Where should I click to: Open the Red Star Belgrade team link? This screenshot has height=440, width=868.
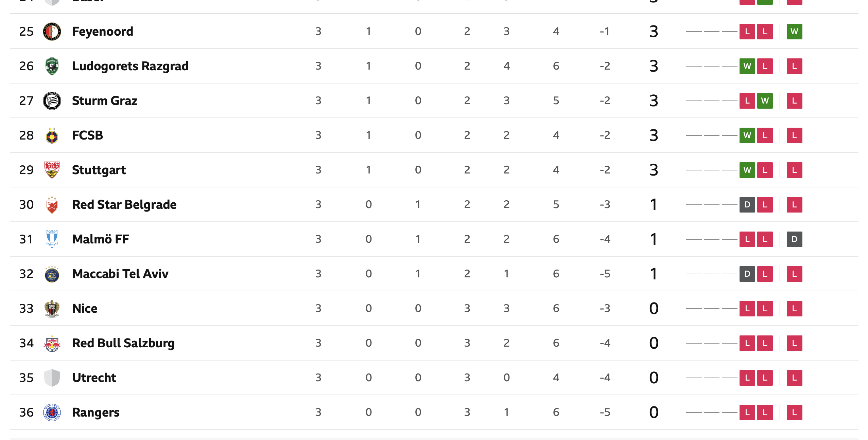tap(124, 205)
